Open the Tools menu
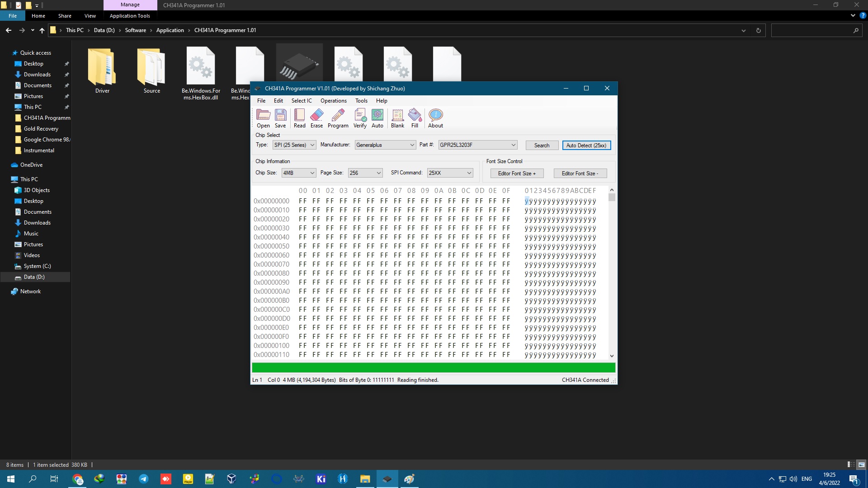868x488 pixels. point(361,101)
